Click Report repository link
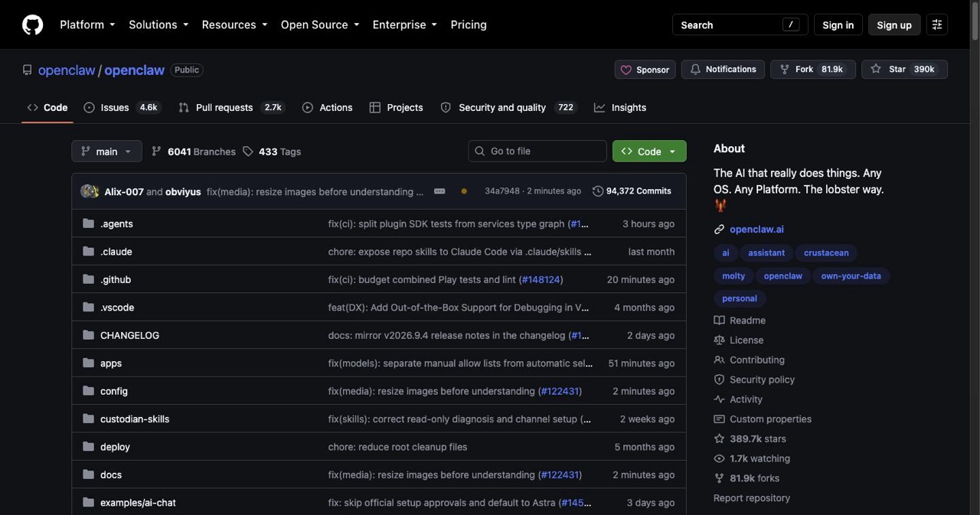 (752, 498)
